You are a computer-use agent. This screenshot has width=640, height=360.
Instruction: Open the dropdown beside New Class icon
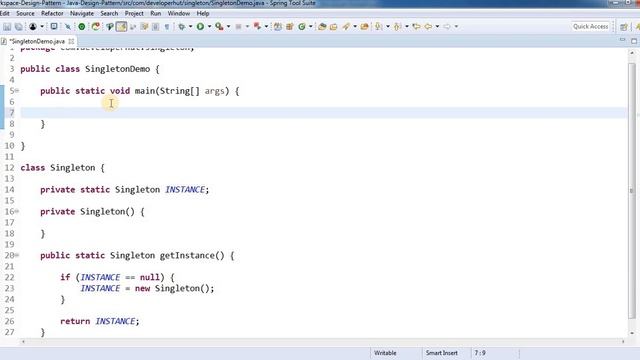(311, 27)
